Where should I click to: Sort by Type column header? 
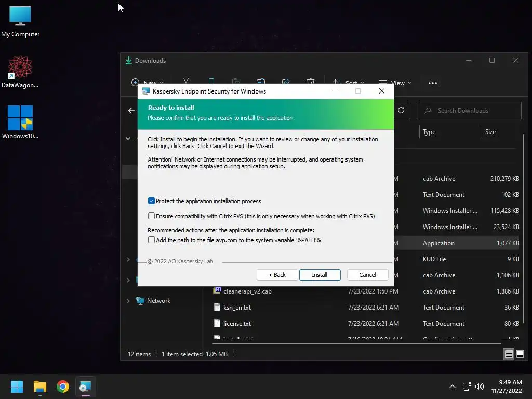[429, 132]
